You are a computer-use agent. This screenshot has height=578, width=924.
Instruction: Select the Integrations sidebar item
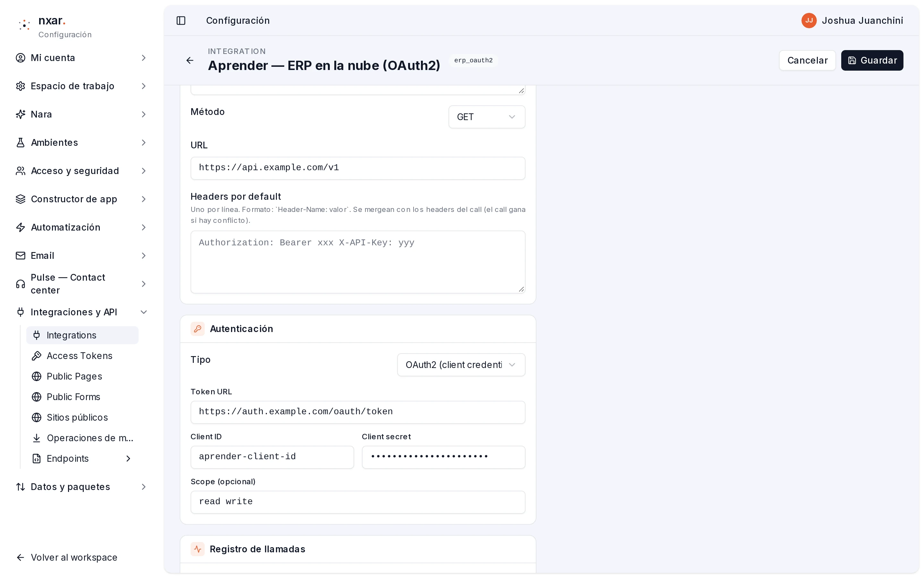(x=82, y=335)
